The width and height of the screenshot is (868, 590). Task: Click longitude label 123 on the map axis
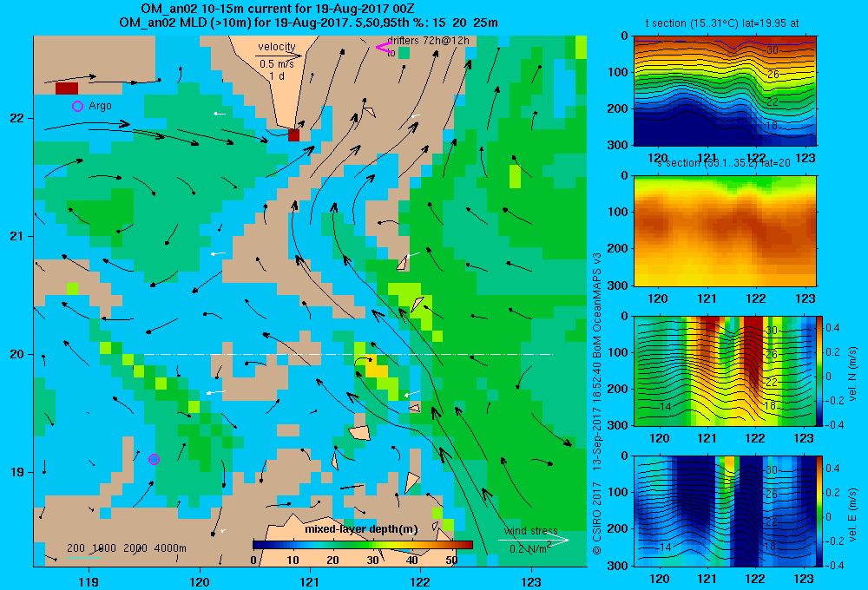pyautogui.click(x=531, y=582)
